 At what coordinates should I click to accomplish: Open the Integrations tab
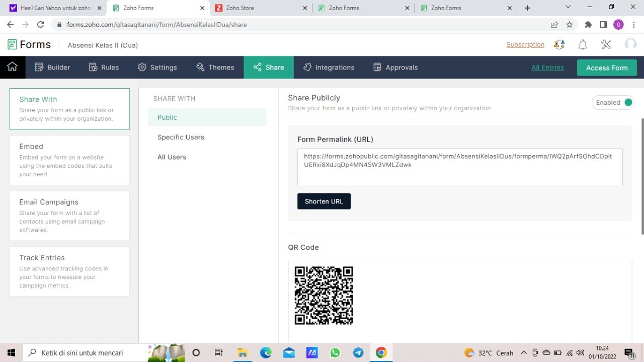329,67
